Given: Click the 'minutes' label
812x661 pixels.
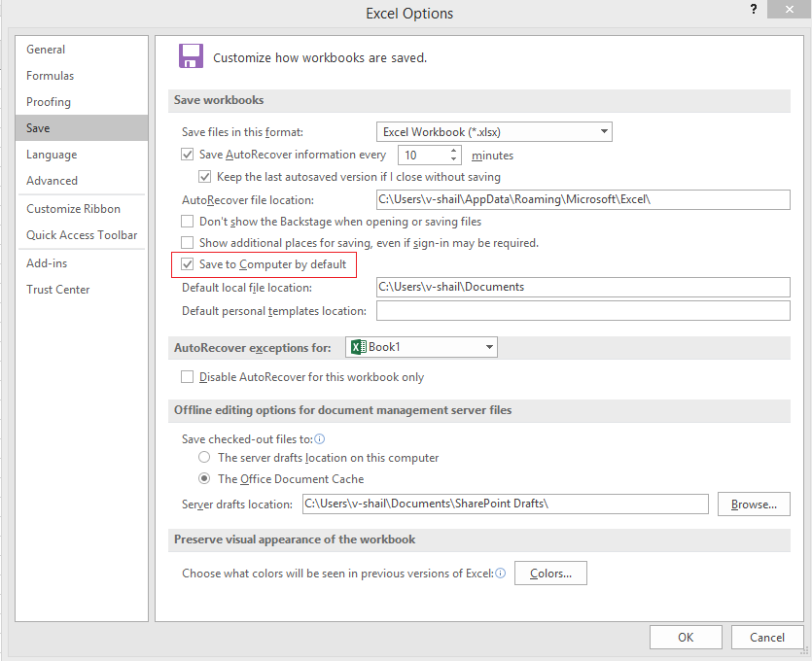Looking at the screenshot, I should point(492,156).
